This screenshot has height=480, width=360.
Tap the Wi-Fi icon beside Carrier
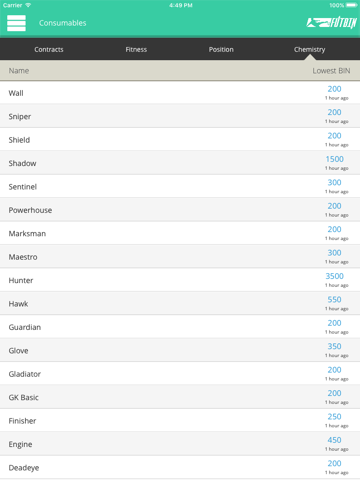tap(28, 5)
